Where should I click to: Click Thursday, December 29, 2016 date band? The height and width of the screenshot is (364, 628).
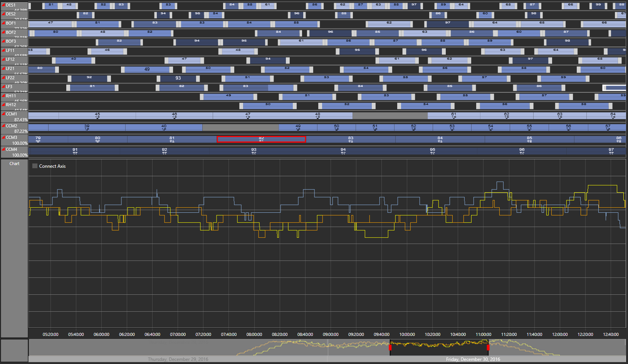click(x=178, y=359)
